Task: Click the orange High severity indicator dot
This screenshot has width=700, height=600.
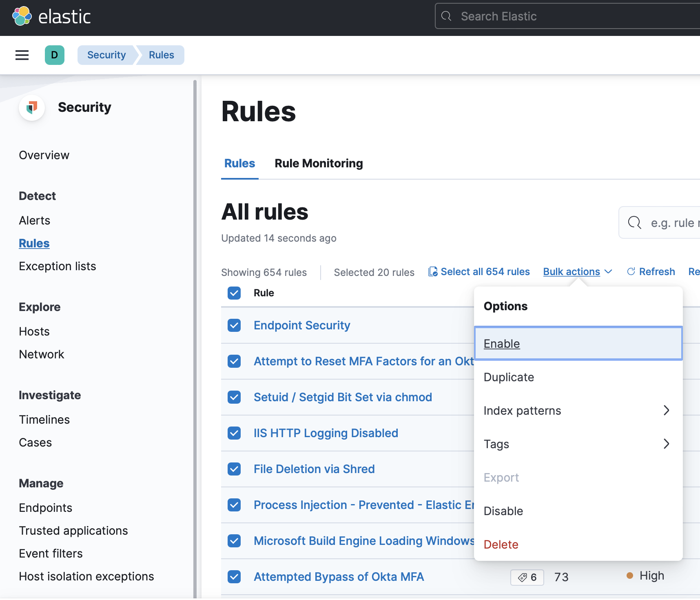Action: pos(630,576)
